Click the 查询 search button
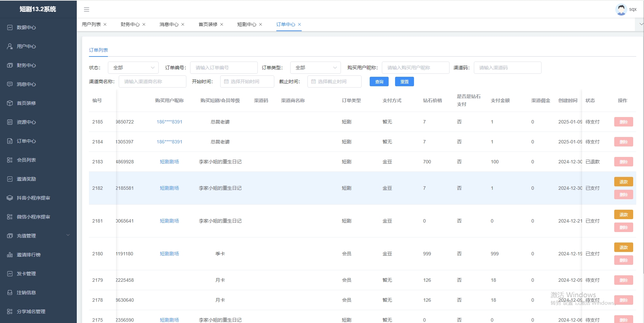Screen dimensions: 644x323 [x=379, y=82]
